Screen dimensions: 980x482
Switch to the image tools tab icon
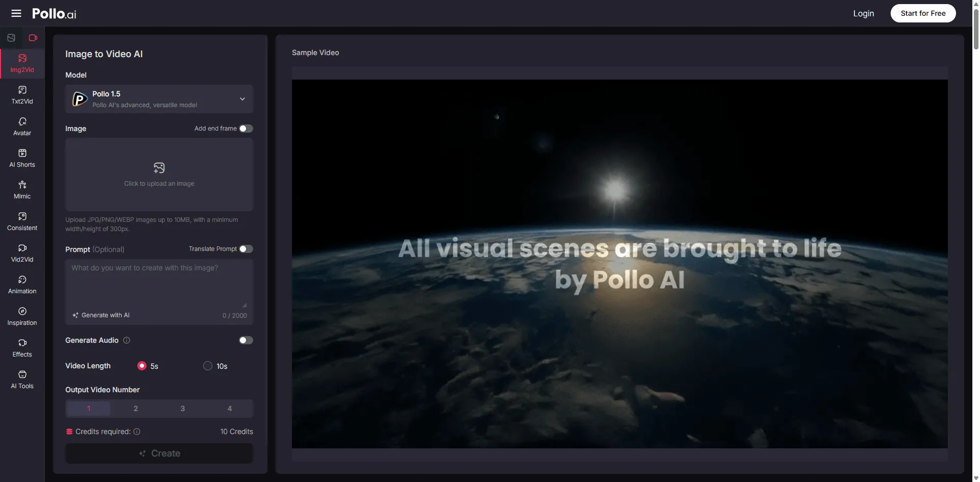11,38
